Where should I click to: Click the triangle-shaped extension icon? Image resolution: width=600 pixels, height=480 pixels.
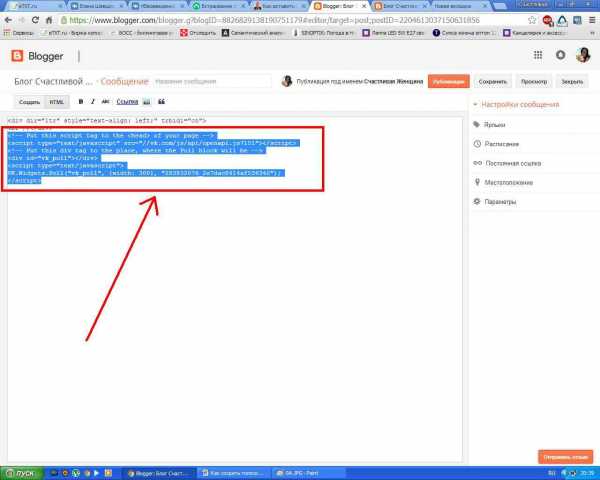(562, 21)
